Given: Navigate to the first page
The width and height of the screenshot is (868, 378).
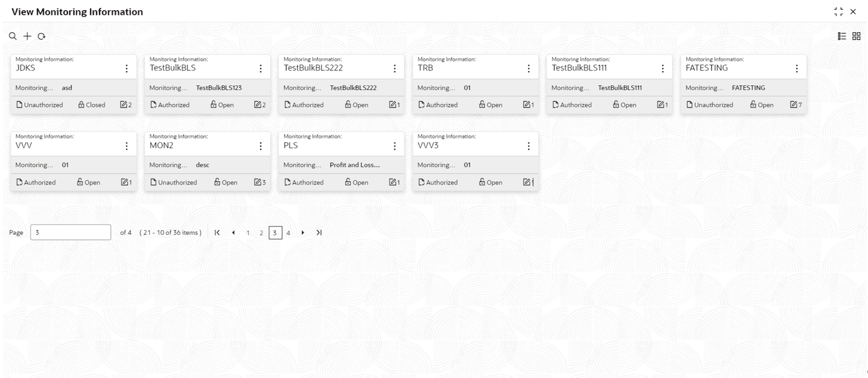Looking at the screenshot, I should (x=217, y=232).
